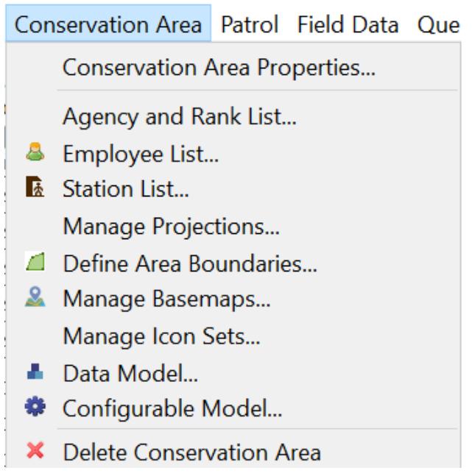Choose Delete Conservation Area
472x476 pixels.
pos(191,451)
